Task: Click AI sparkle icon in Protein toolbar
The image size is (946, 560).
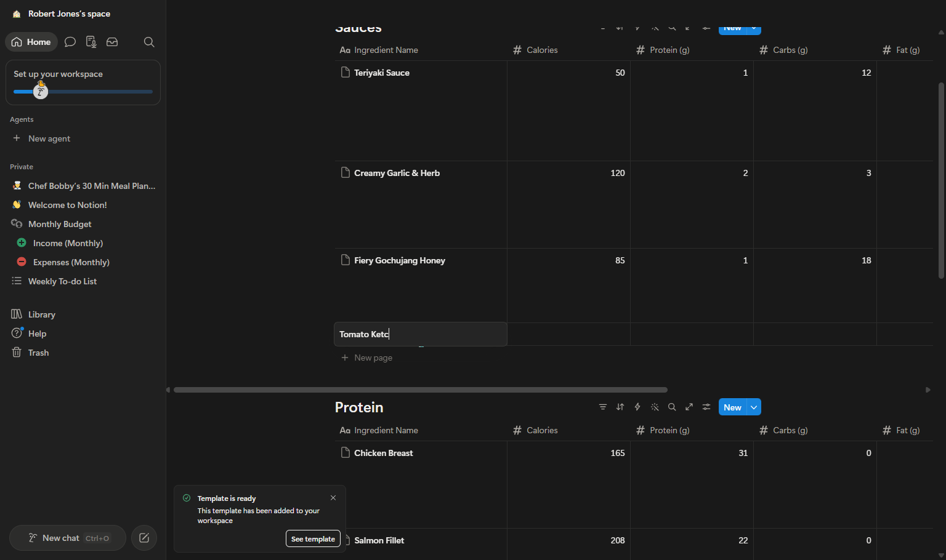Action: click(655, 407)
